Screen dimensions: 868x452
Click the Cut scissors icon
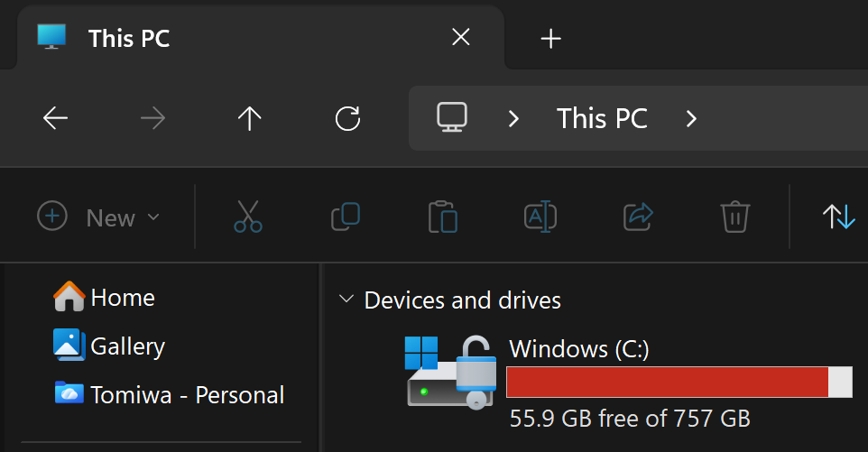pyautogui.click(x=247, y=217)
